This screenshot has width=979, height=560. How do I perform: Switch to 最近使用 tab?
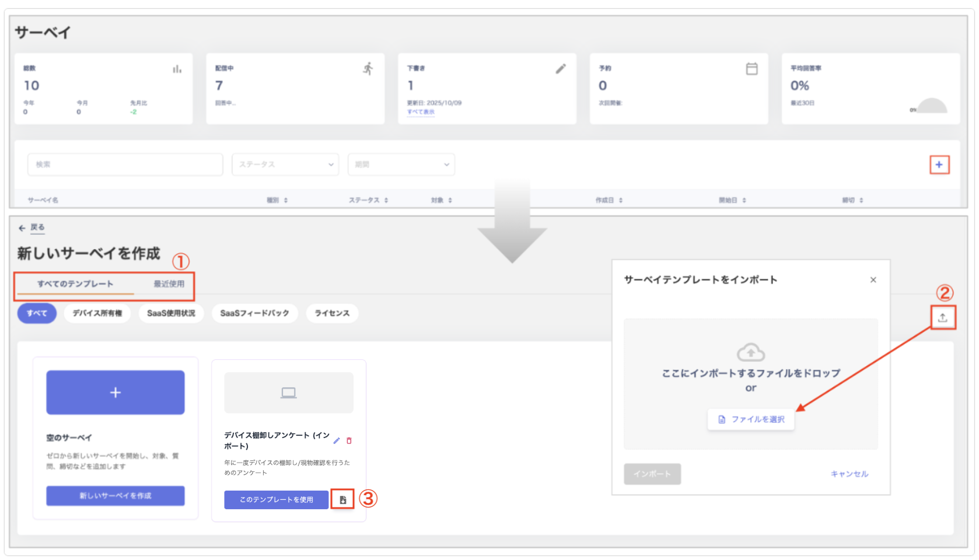169,284
